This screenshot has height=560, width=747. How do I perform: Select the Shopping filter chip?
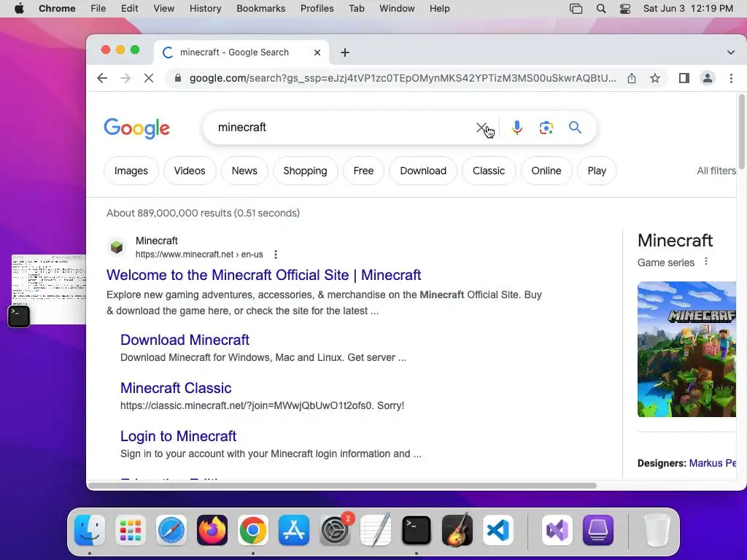[306, 171]
